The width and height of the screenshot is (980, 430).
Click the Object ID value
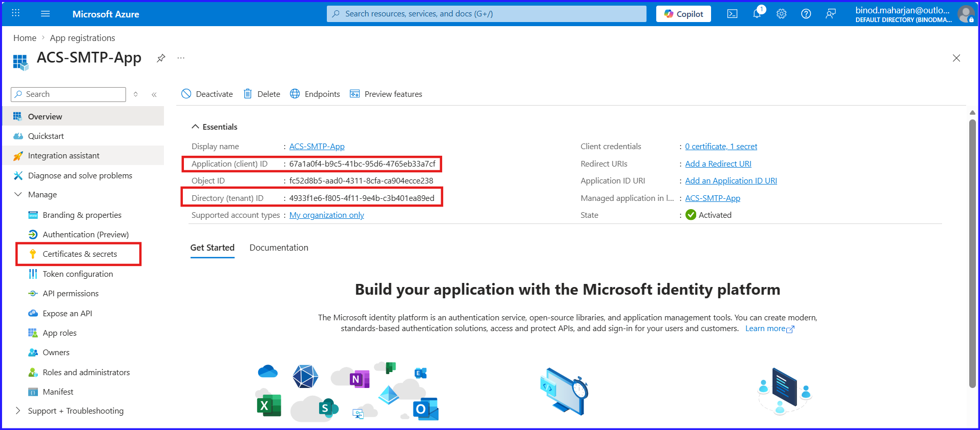pyautogui.click(x=361, y=180)
